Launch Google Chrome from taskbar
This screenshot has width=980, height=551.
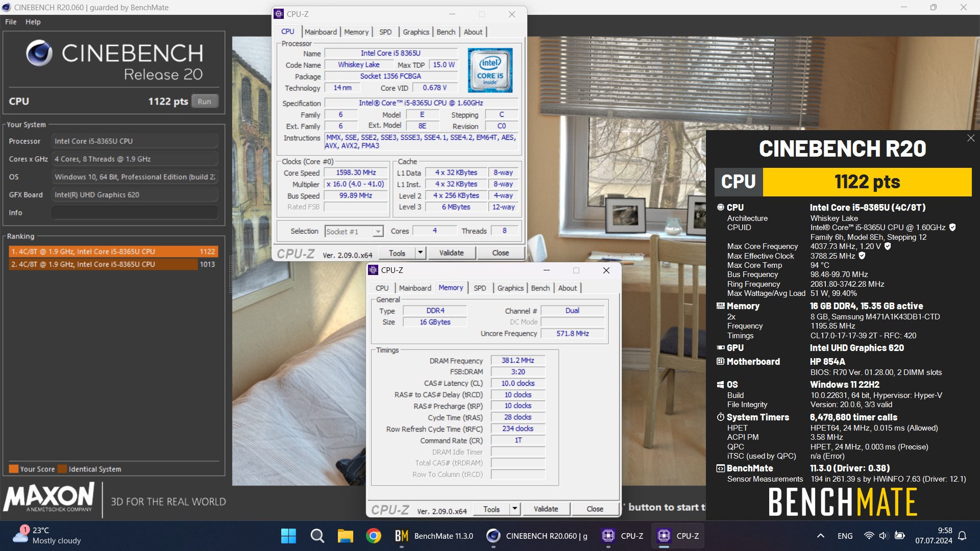click(x=374, y=536)
